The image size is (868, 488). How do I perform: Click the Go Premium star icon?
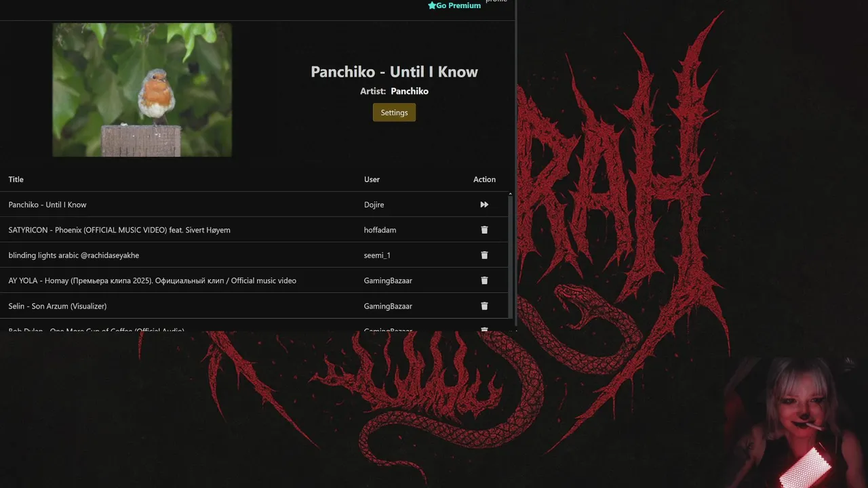432,5
